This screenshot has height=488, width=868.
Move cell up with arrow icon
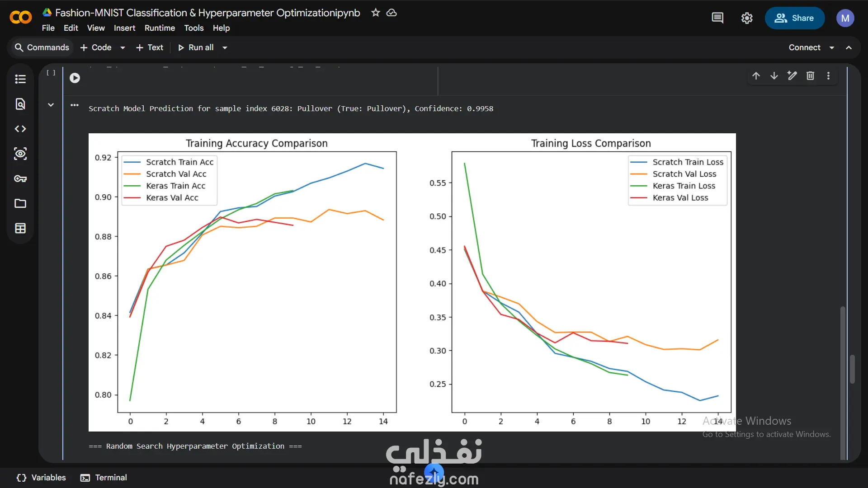(756, 76)
